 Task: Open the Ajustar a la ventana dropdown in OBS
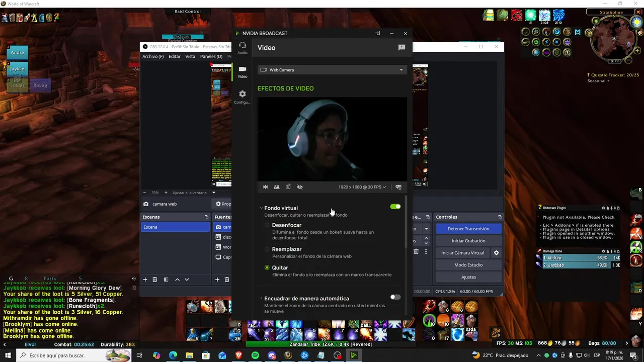(194, 193)
